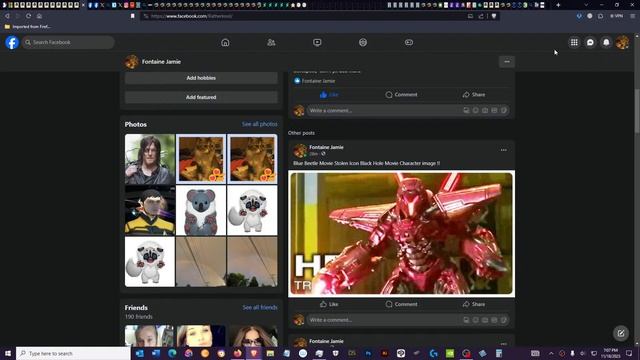Click the Brave shields icon in address bar
This screenshot has width=640, height=360.
pos(494,16)
